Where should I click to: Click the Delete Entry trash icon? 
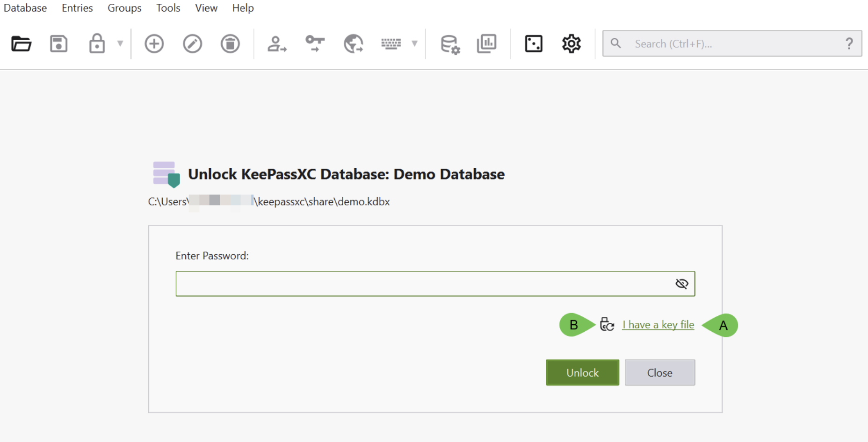click(x=230, y=44)
